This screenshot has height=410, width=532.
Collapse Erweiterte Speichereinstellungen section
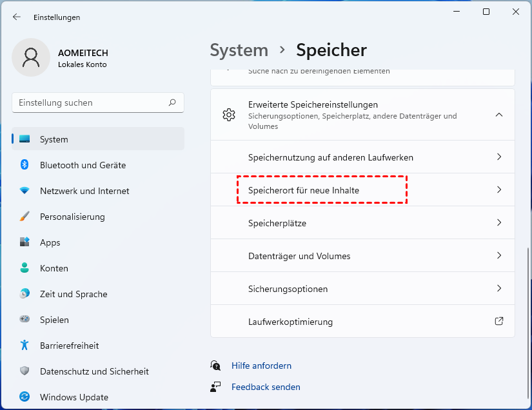click(498, 115)
